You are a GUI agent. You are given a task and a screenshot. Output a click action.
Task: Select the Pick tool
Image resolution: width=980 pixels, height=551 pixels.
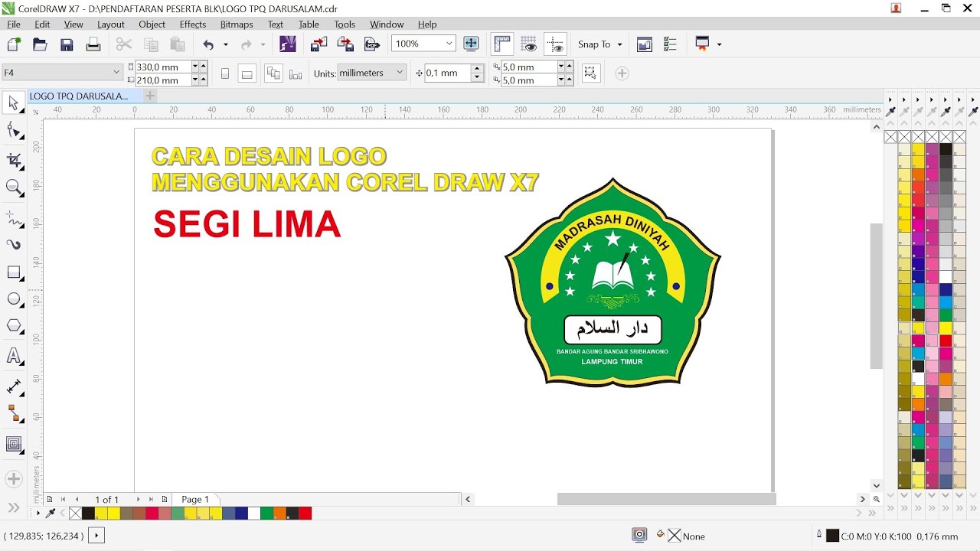tap(14, 103)
